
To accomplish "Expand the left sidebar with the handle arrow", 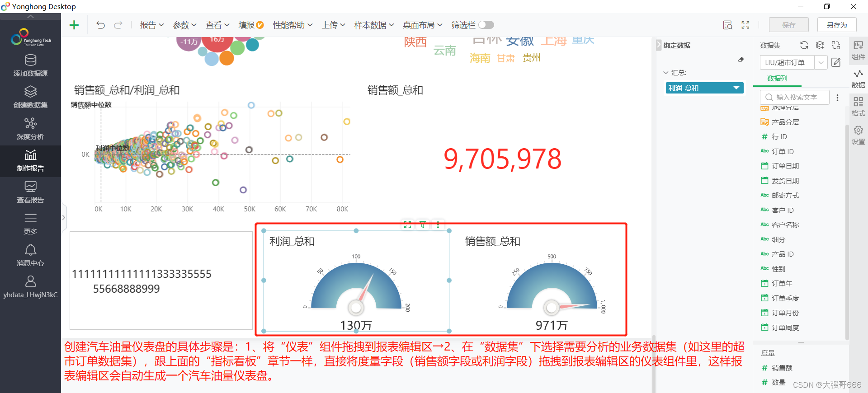I will (64, 217).
